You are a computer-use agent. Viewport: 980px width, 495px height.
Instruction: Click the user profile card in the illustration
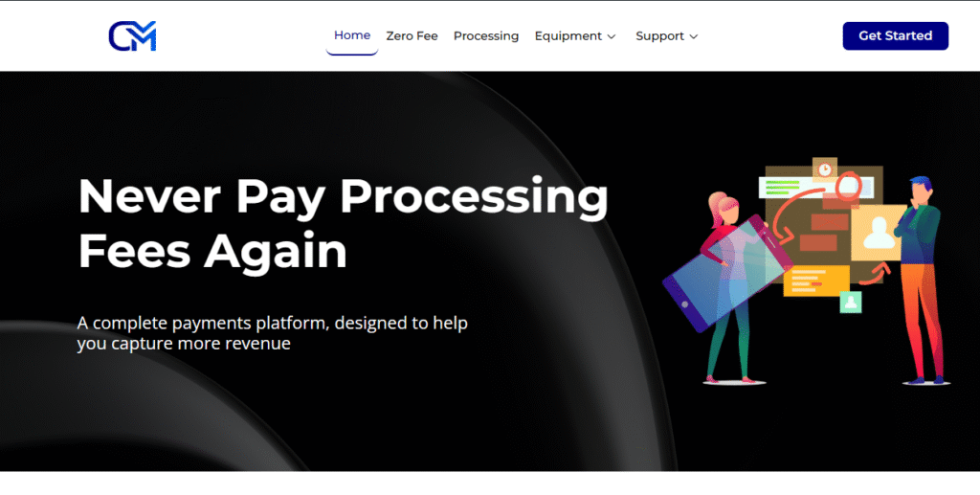point(879,233)
